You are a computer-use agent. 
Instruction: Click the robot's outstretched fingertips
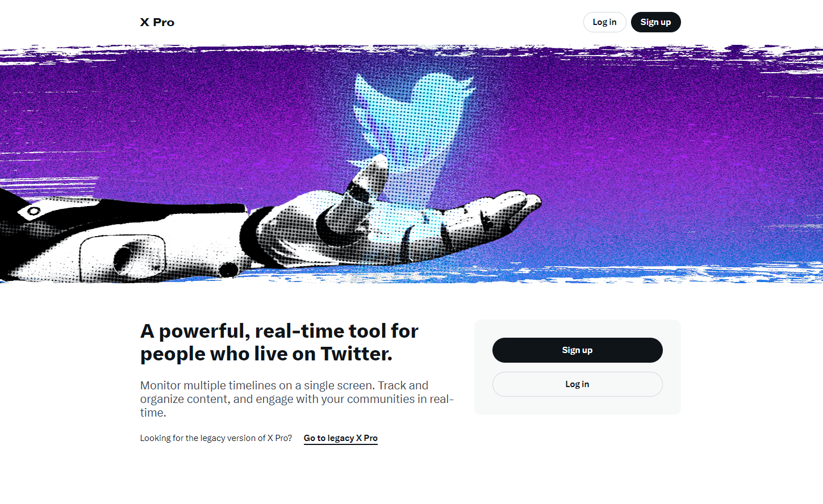[x=520, y=203]
